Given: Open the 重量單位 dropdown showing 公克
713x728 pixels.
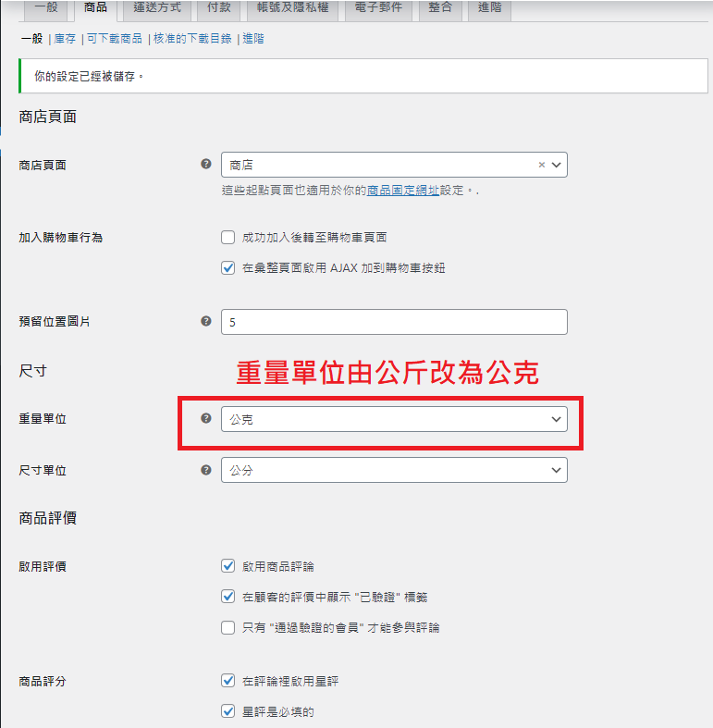Looking at the screenshot, I should pyautogui.click(x=394, y=419).
